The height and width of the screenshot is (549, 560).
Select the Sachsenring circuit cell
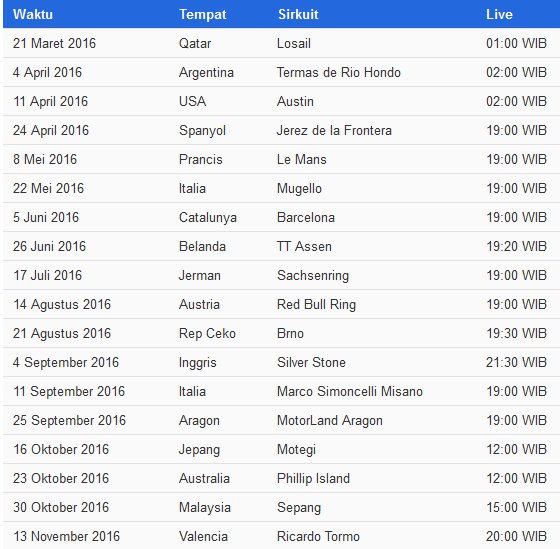[x=313, y=275]
